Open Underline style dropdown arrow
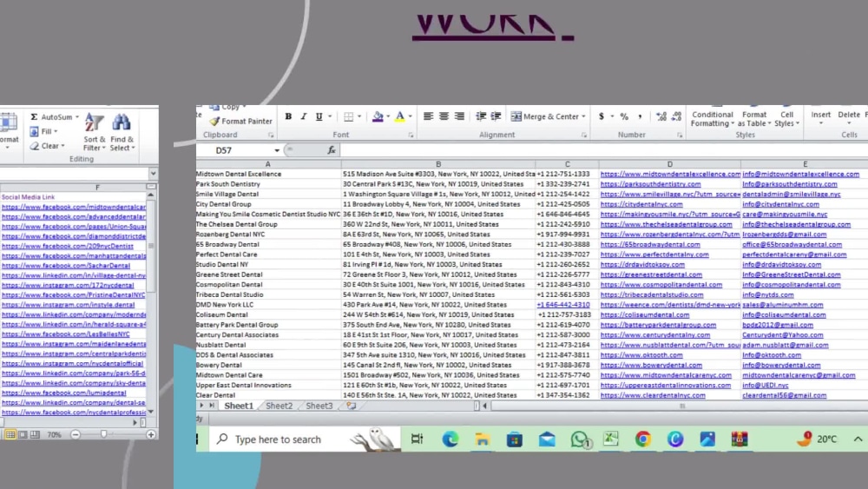This screenshot has height=489, width=868. (x=330, y=116)
